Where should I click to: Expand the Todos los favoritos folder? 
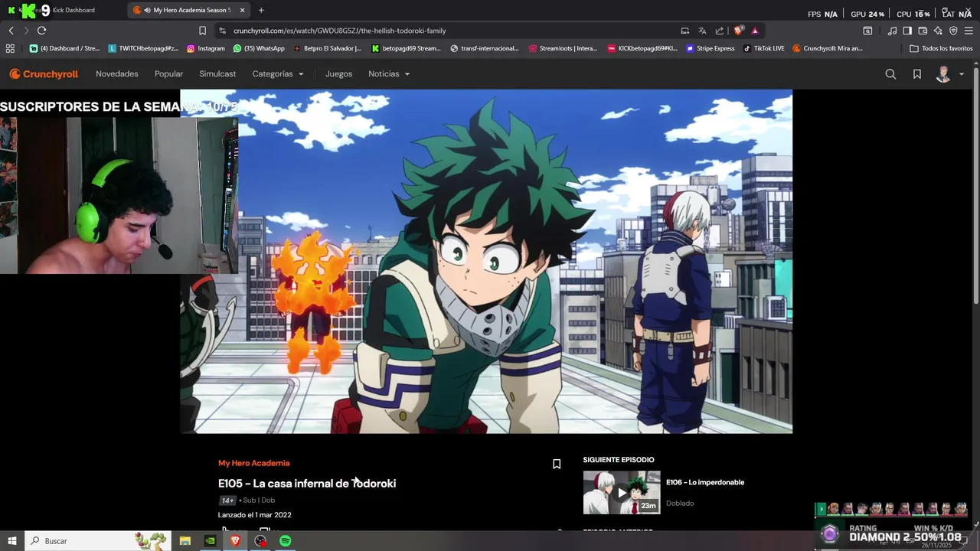[x=941, y=48]
